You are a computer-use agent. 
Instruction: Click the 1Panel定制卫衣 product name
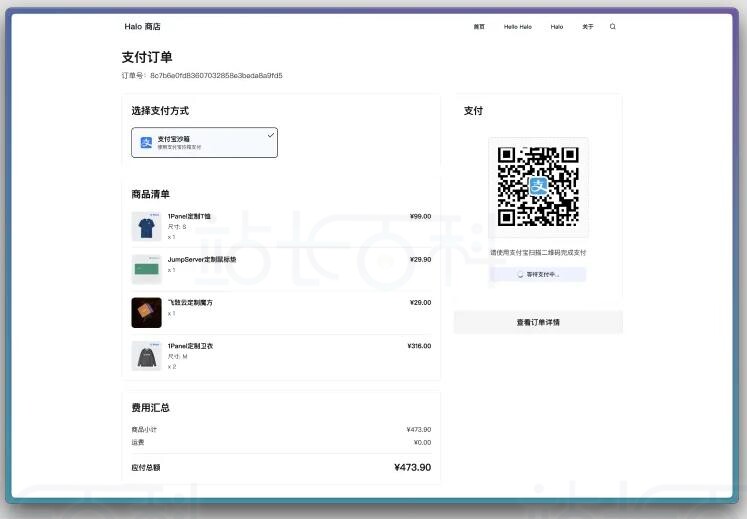point(190,346)
